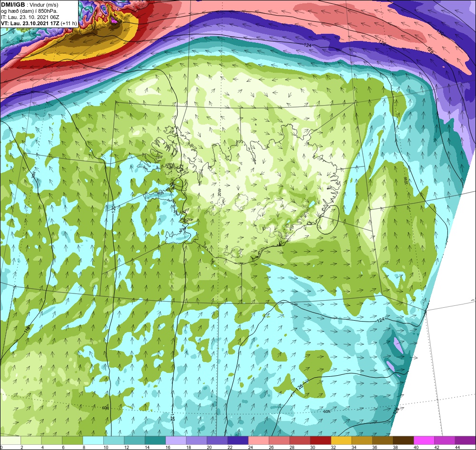
Task: Click the lavender 16–18 m/s legend swatch
Action: pyautogui.click(x=176, y=440)
